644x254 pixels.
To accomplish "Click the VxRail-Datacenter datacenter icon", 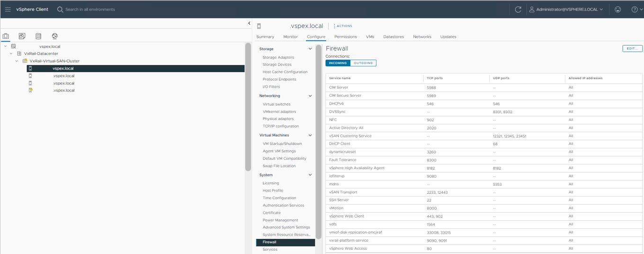I will click(19, 54).
